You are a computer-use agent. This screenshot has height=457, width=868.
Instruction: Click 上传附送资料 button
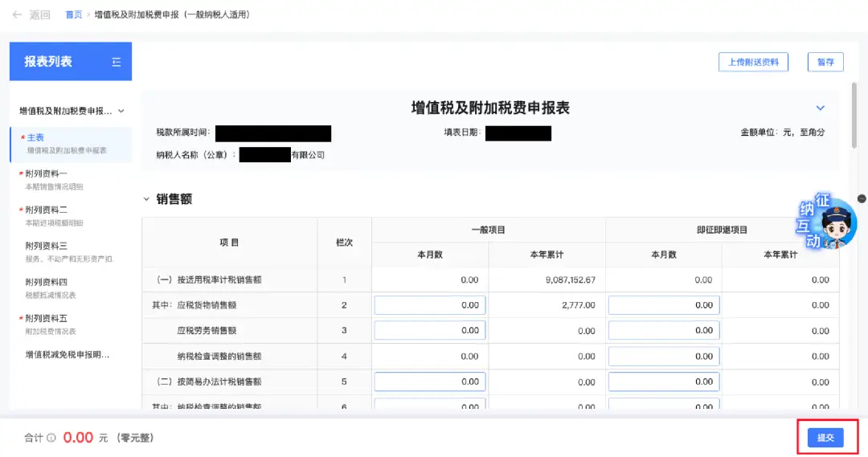pos(753,62)
